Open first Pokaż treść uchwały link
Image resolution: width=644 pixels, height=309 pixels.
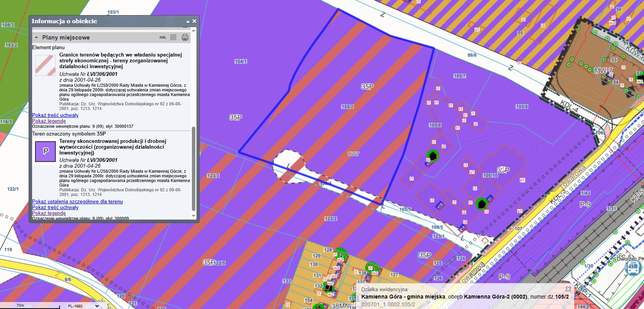coord(55,115)
